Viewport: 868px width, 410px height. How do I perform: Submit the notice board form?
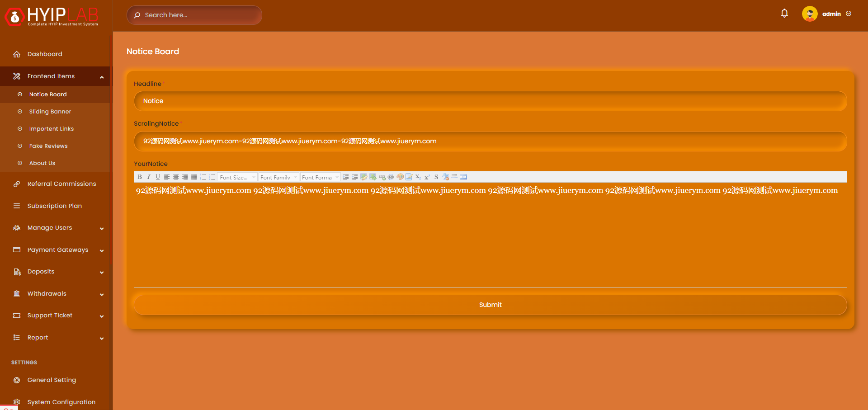click(491, 305)
